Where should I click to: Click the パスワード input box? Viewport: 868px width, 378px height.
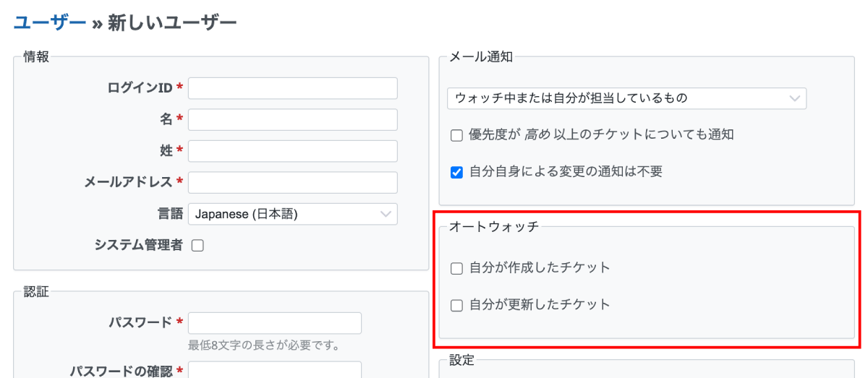tap(274, 323)
